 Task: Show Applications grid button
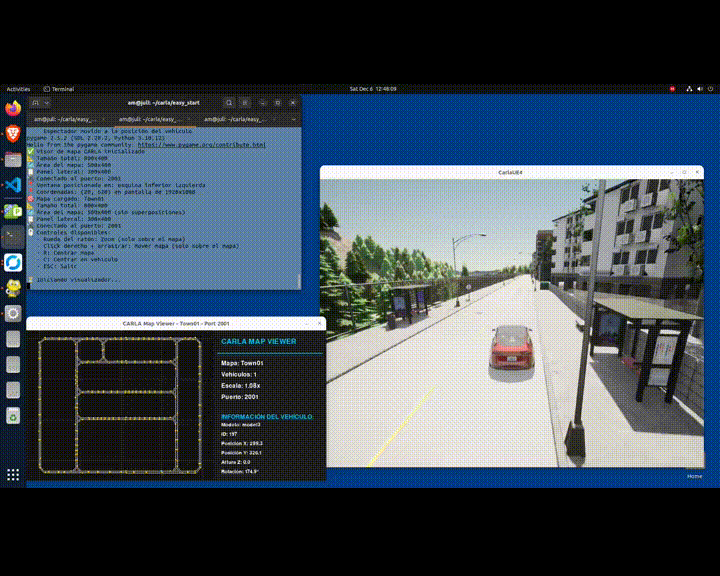click(x=13, y=474)
